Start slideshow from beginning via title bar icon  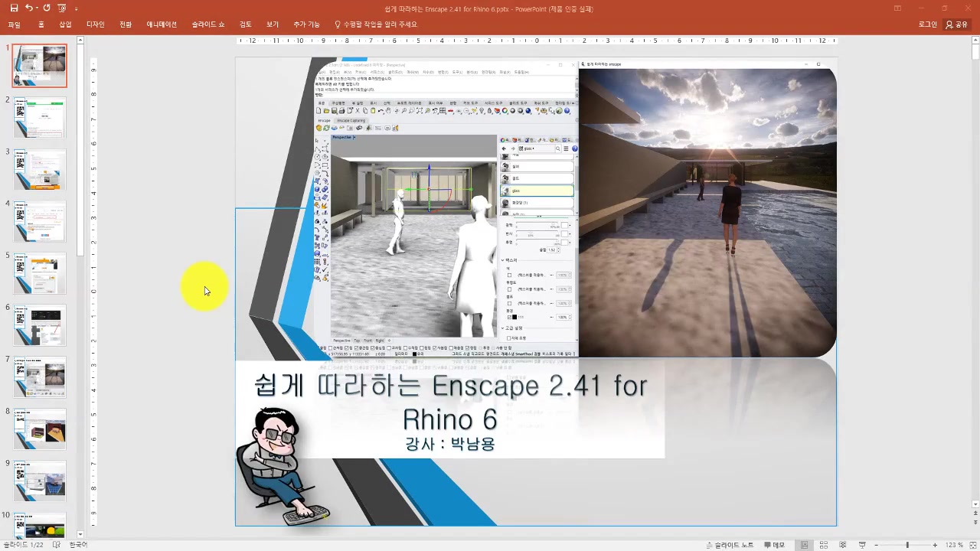(62, 8)
